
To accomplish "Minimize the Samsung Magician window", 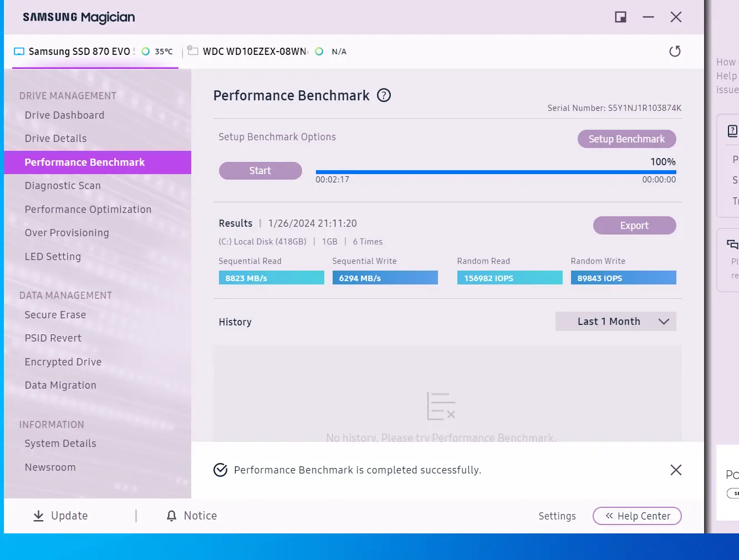I will click(x=648, y=17).
